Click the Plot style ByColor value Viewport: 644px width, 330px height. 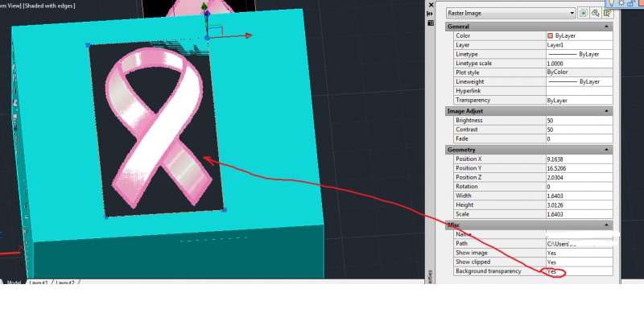pos(579,72)
